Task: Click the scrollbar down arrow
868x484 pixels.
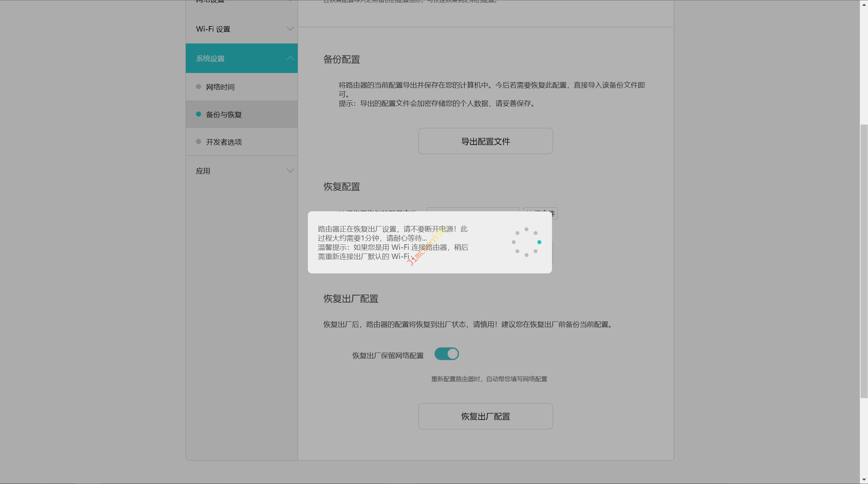Action: click(x=864, y=480)
